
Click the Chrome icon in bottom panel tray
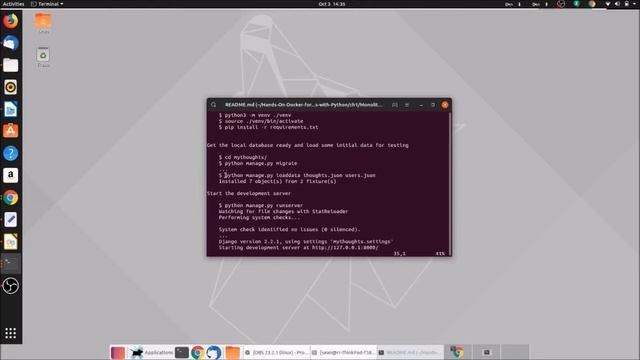coord(457,352)
